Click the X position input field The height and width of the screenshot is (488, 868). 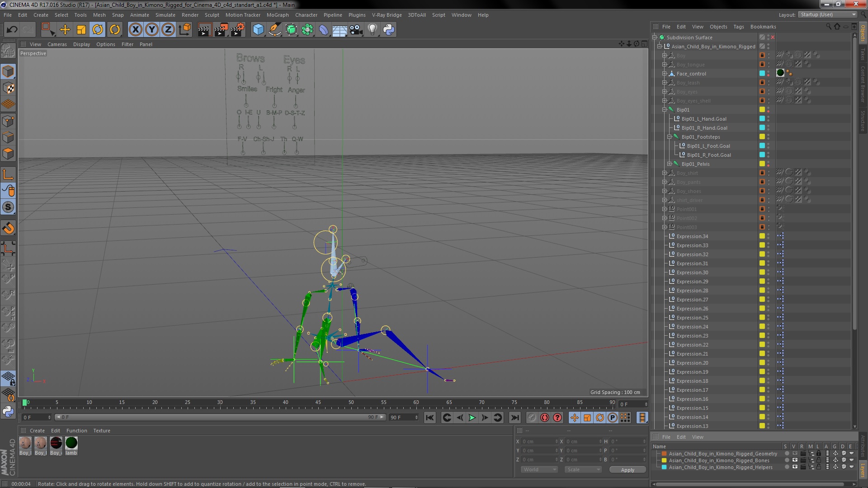[x=540, y=441]
